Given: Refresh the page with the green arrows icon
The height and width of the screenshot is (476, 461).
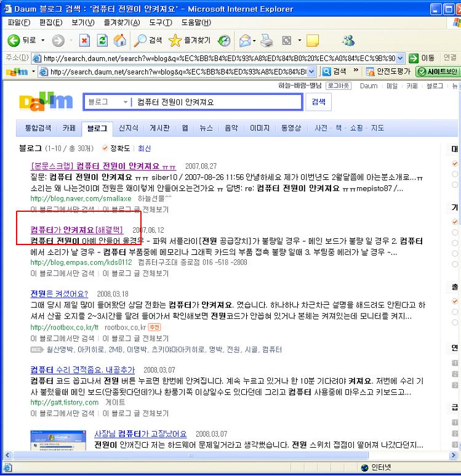Looking at the screenshot, I should [x=102, y=41].
